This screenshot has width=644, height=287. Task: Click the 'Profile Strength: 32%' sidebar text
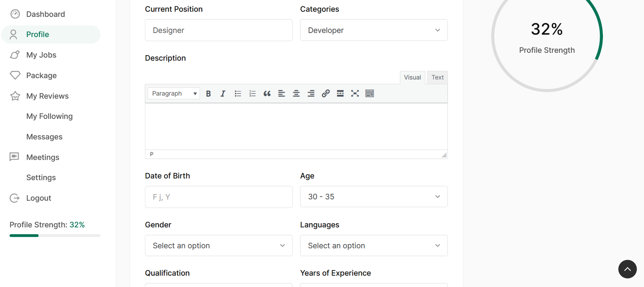47,225
